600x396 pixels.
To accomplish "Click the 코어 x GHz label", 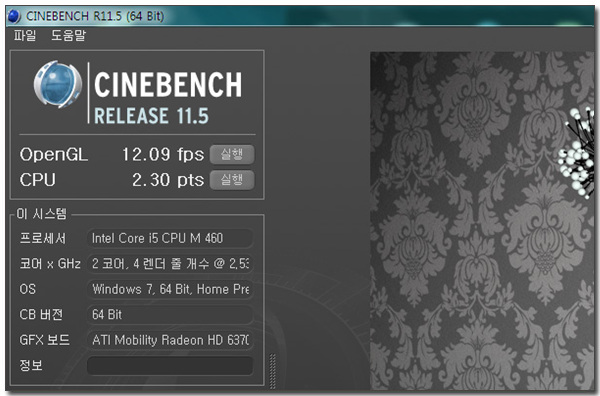I will pos(50,264).
